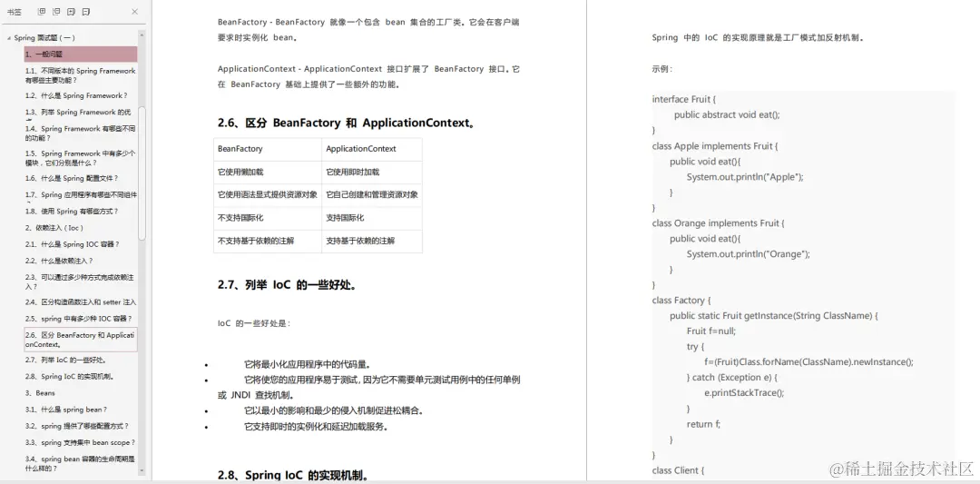Open bookmark 1.7 Spring 应用程序有哪些不同组件

pyautogui.click(x=81, y=194)
